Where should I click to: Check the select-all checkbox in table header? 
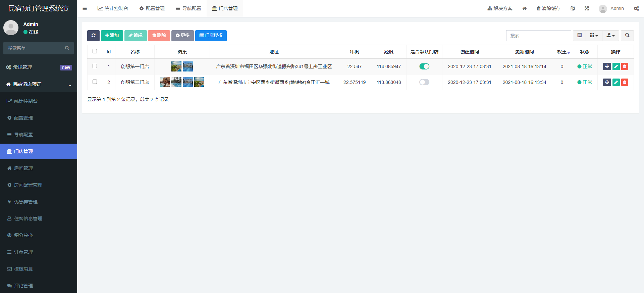95,51
